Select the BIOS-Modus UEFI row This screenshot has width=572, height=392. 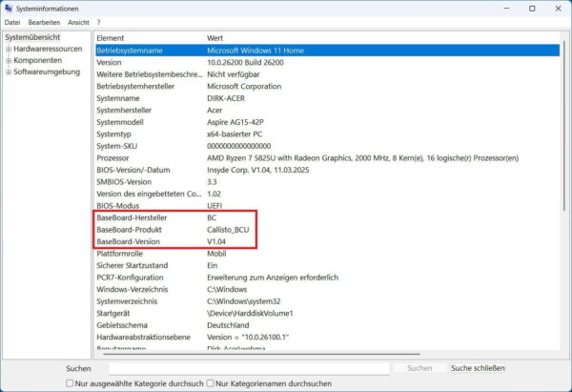[327, 205]
